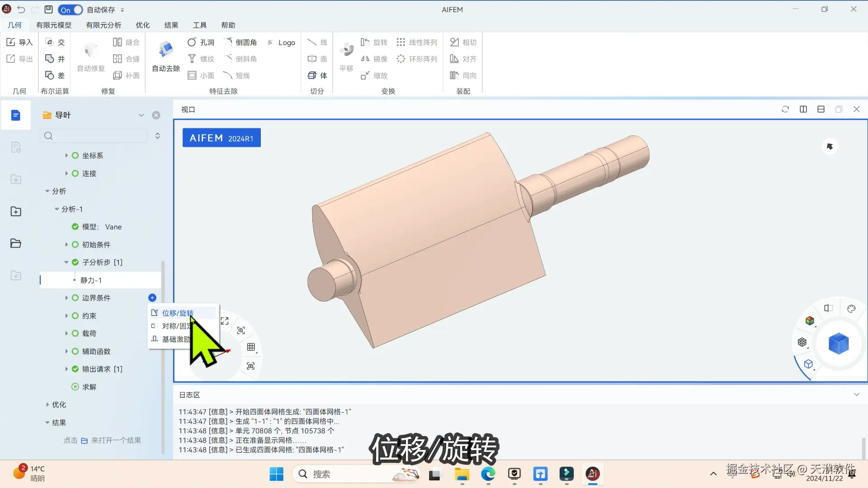Image resolution: width=868 pixels, height=488 pixels.
Task: Click the 导入 import icon
Action: tap(19, 42)
